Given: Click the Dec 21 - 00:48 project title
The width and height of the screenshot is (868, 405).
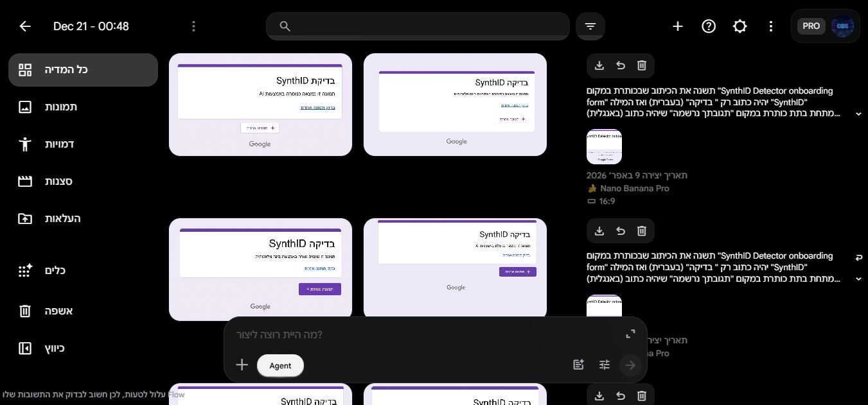Looking at the screenshot, I should click(91, 26).
